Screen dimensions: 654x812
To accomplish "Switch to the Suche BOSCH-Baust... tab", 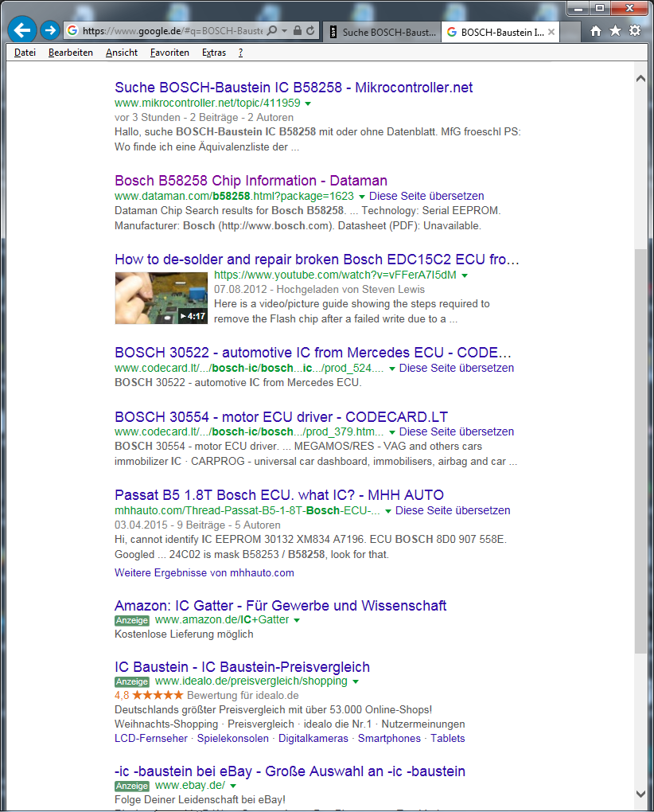I will (x=383, y=32).
